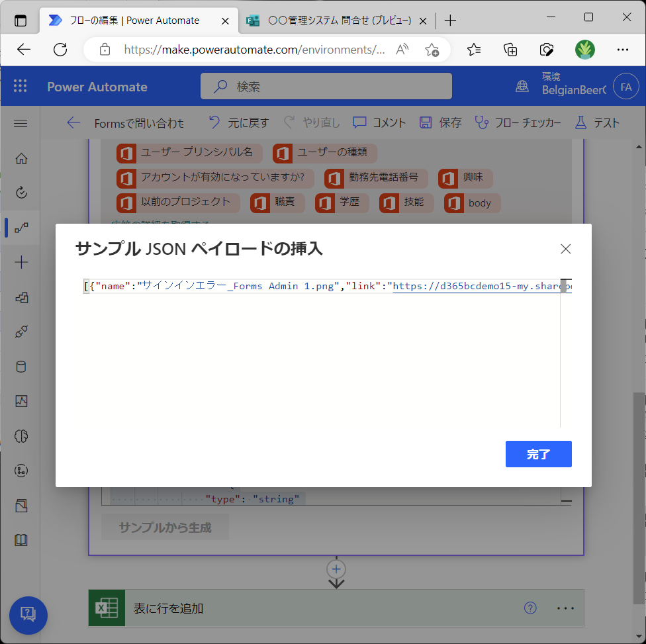Close the ○○管理システム 問合せ tab
646x644 pixels.
[x=423, y=21]
